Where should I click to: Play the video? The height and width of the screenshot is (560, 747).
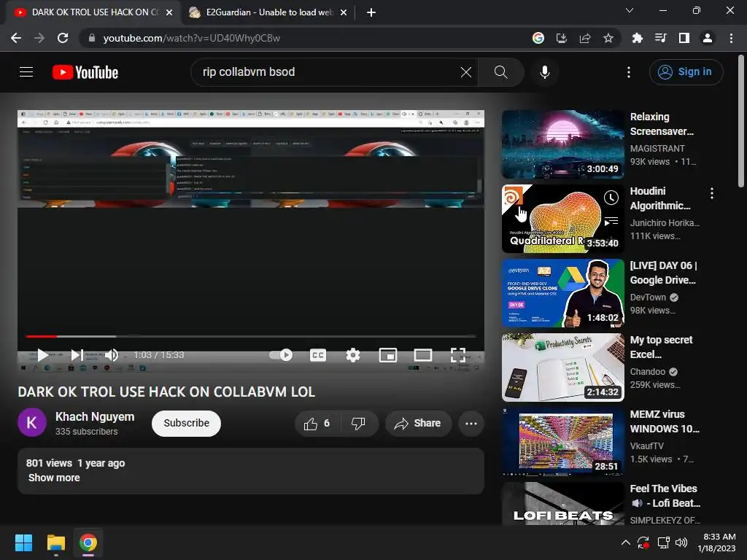(x=42, y=355)
